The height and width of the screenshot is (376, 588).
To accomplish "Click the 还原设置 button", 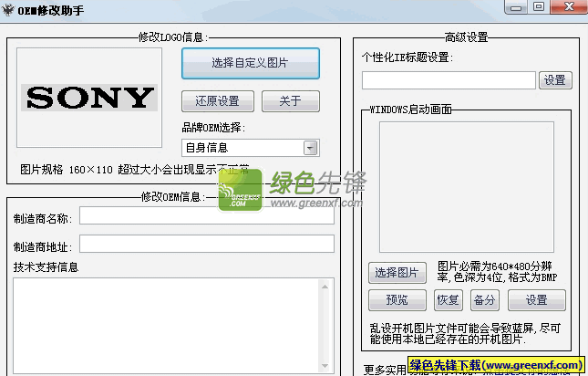I will (218, 101).
